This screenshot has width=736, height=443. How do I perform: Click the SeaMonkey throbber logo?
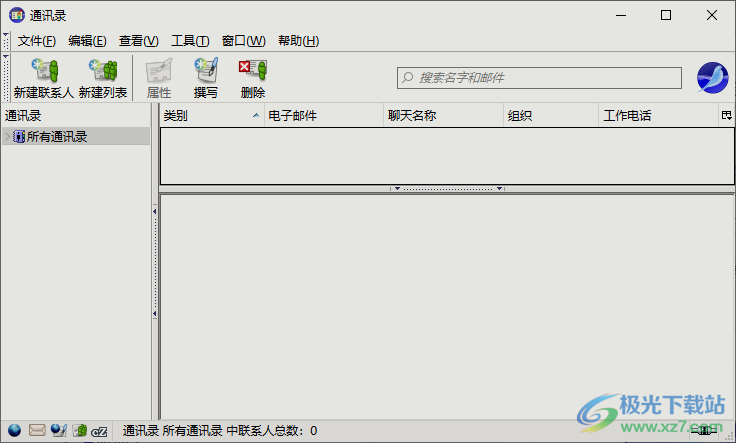point(713,78)
